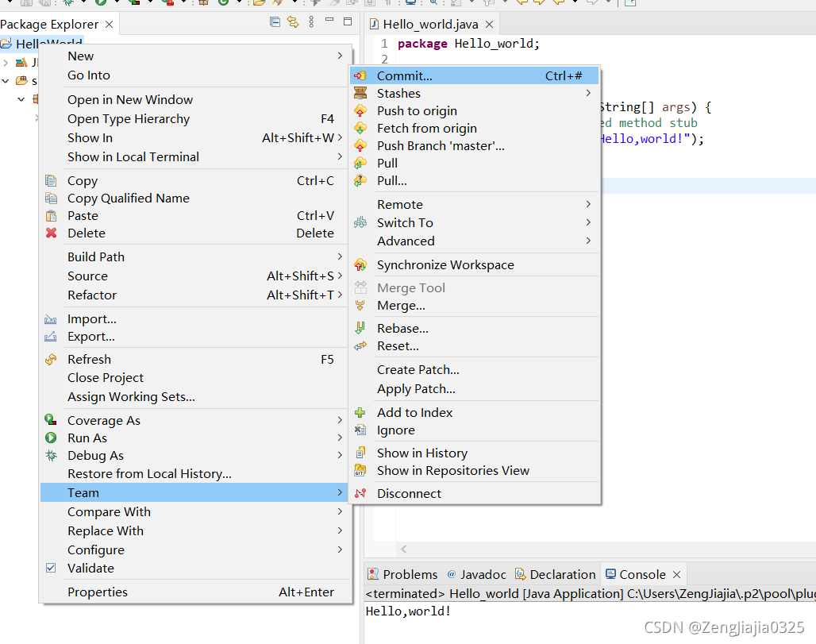The image size is (816, 644).
Task: Switch to the Javadoc tab
Action: click(x=476, y=574)
